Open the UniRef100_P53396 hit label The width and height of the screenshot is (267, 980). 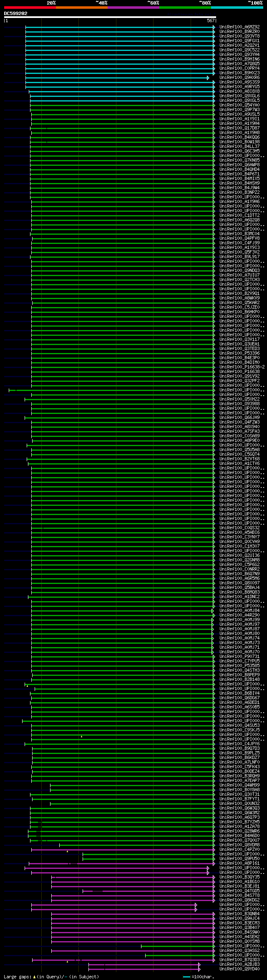click(x=239, y=353)
